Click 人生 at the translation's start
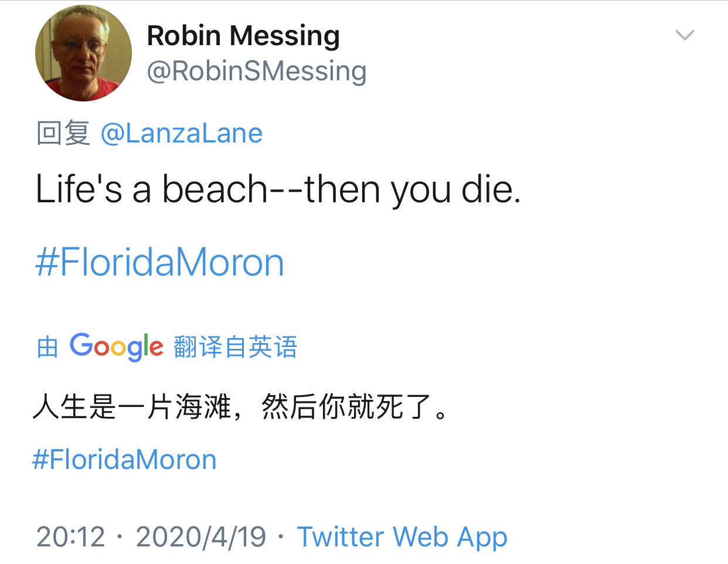This screenshot has width=728, height=564. coord(60,407)
